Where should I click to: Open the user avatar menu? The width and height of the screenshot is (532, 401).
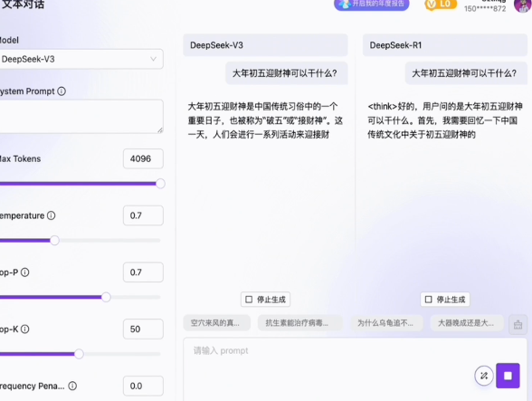pyautogui.click(x=523, y=5)
